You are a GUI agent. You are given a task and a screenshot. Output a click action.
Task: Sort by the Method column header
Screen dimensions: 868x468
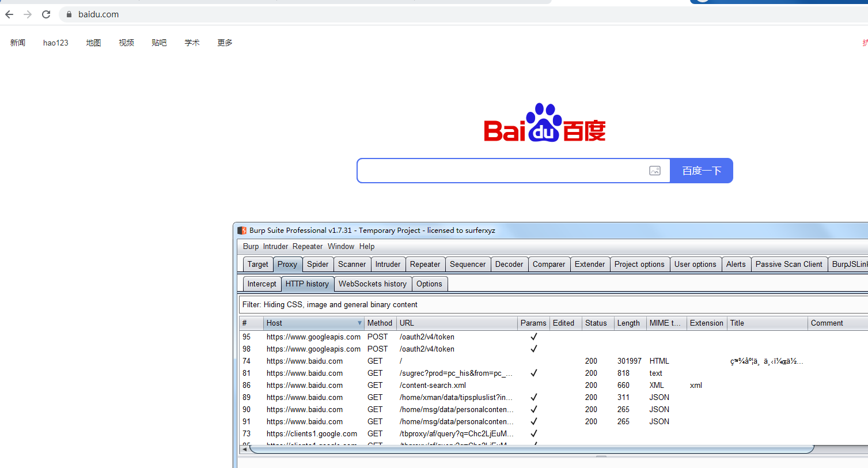[380, 323]
